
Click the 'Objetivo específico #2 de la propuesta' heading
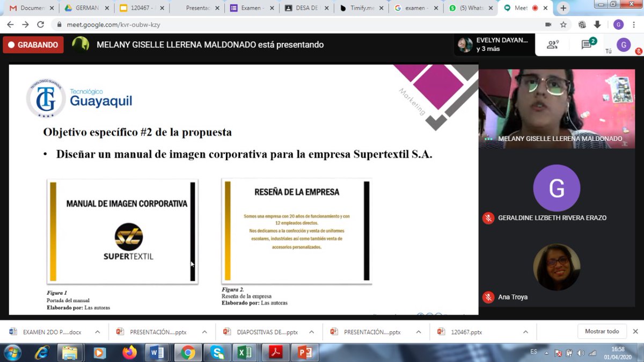(137, 132)
